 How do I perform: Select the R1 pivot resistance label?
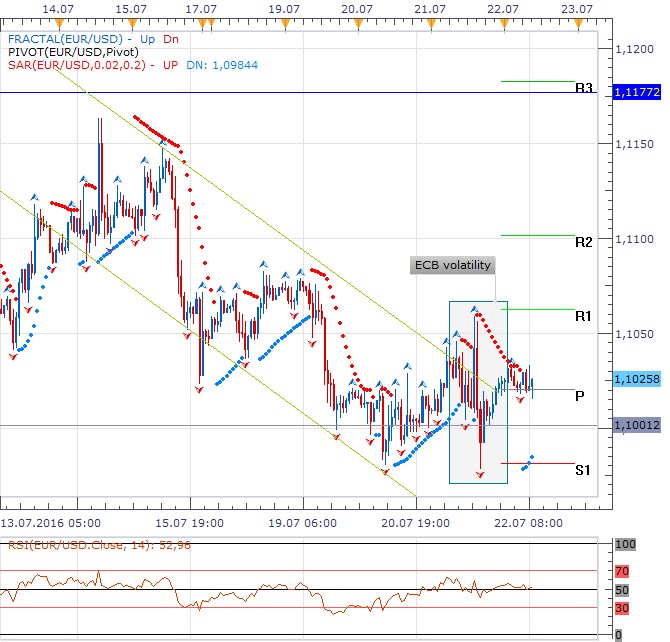tap(585, 316)
